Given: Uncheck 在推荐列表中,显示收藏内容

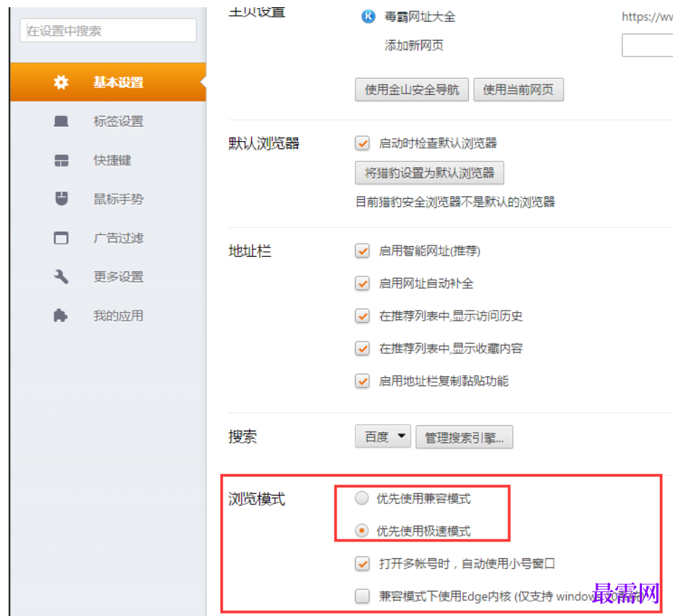Looking at the screenshot, I should [x=363, y=348].
